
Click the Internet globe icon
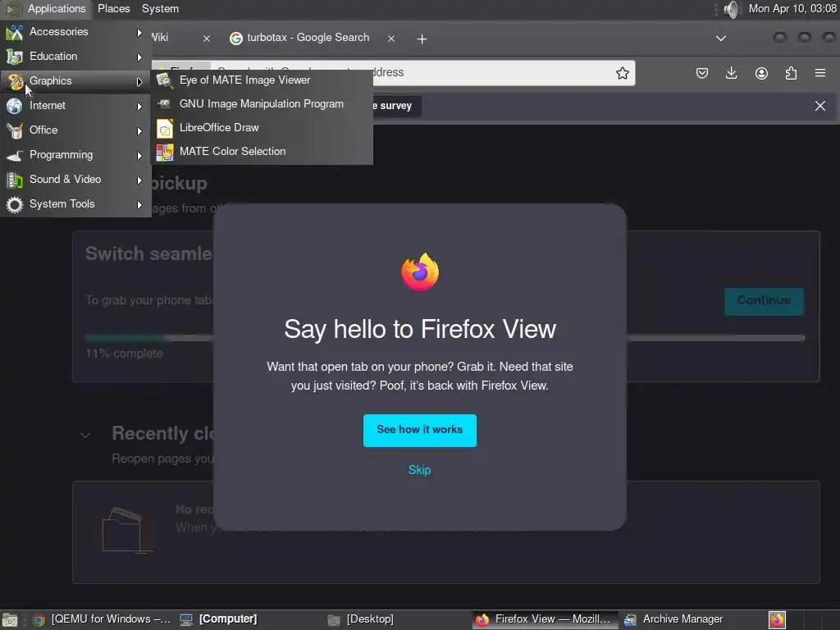(15, 106)
